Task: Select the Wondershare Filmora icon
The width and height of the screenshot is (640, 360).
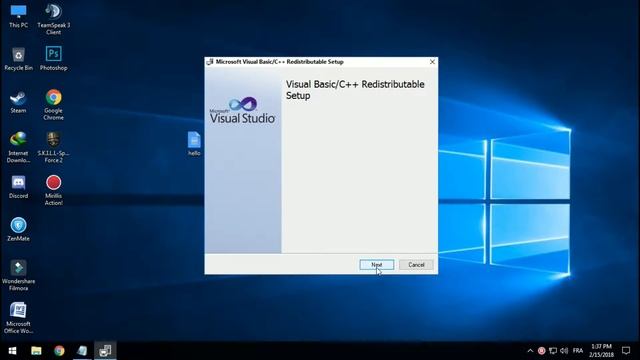Action: coord(18,276)
